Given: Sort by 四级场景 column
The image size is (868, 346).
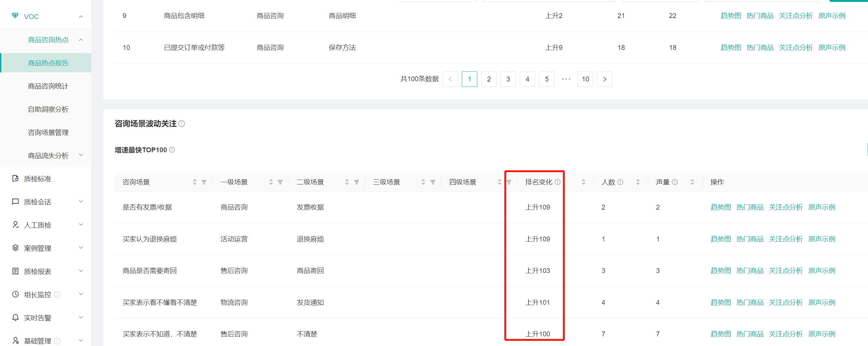Looking at the screenshot, I should pyautogui.click(x=499, y=182).
